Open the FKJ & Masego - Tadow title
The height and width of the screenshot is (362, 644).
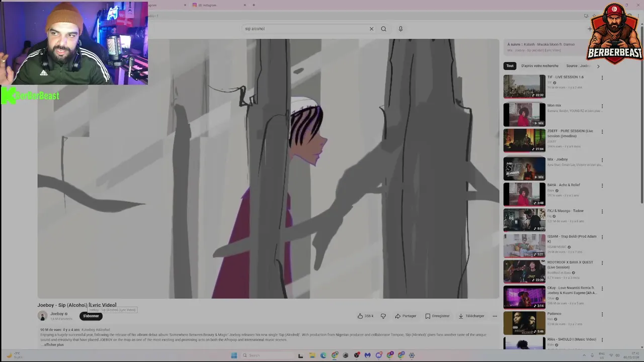pos(566,211)
